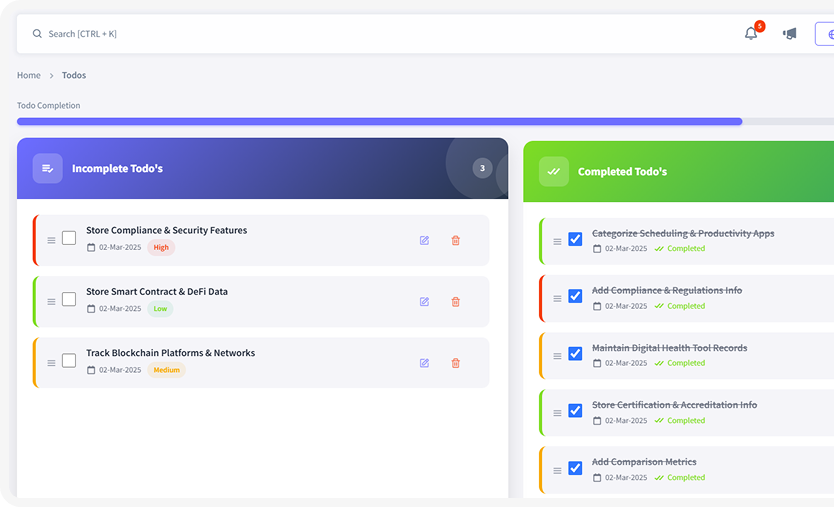
Task: Edit the Store Smart Contract & DeFi Data todo
Action: tap(424, 302)
